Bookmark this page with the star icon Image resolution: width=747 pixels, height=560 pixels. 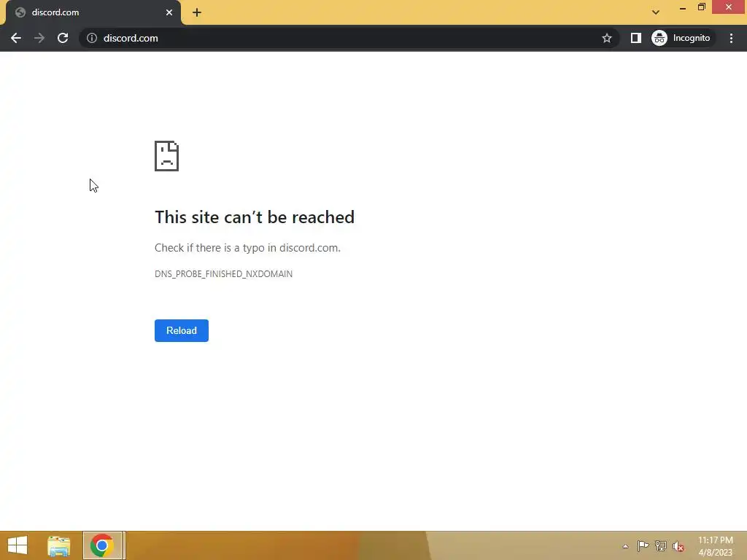point(606,38)
